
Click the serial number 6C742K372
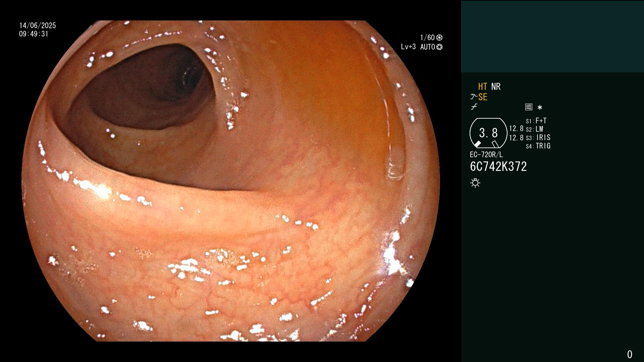pos(498,167)
